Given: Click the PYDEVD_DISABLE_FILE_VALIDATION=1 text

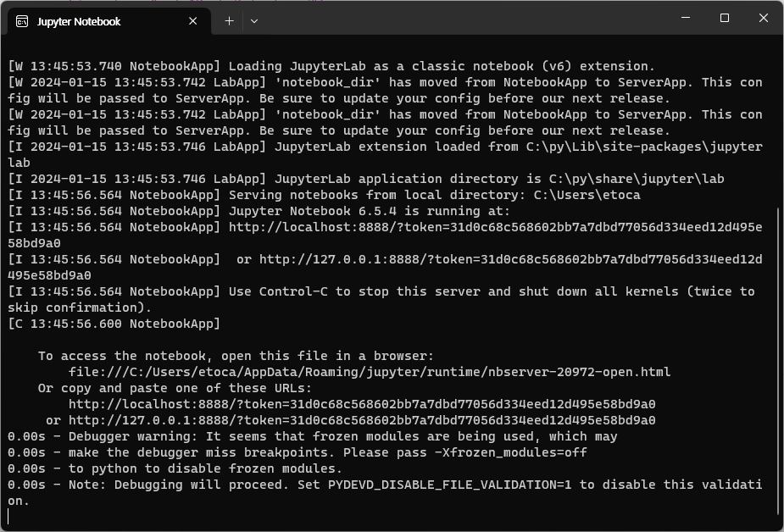Looking at the screenshot, I should (x=449, y=485).
